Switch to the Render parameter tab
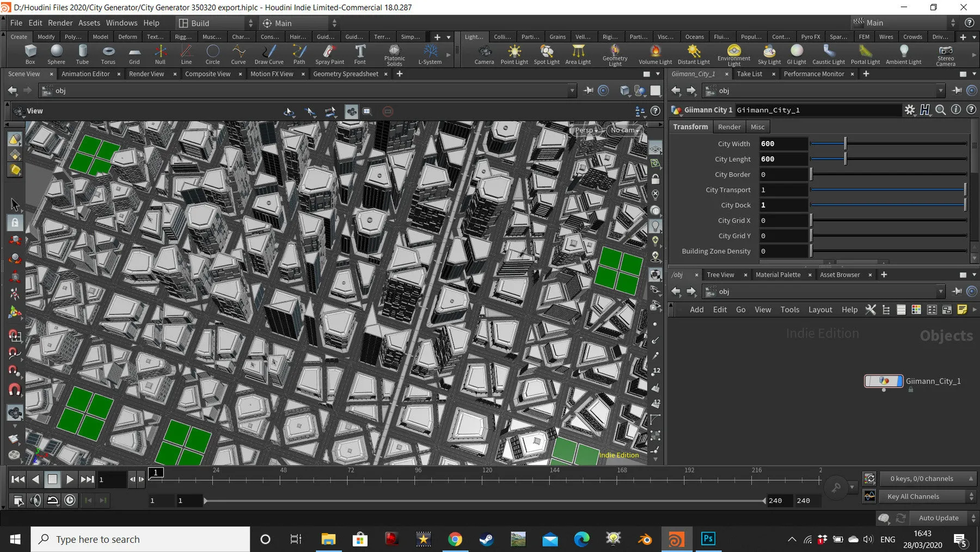The image size is (980, 552). click(729, 127)
